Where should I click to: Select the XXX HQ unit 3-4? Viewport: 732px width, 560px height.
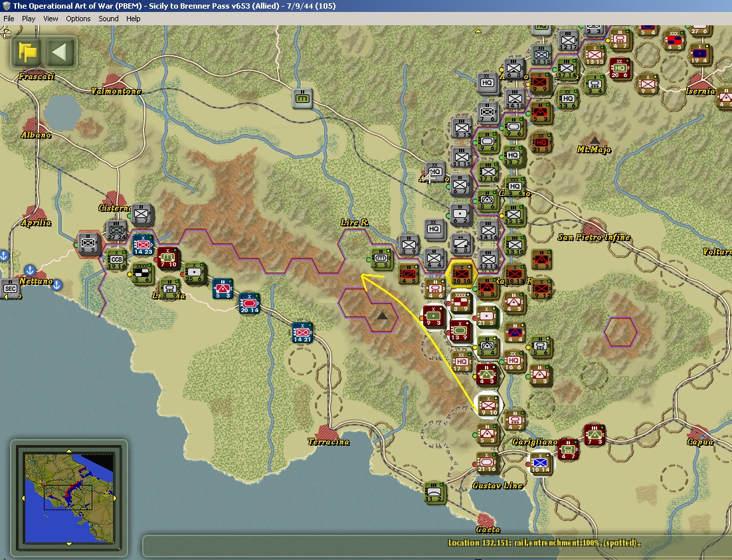[x=515, y=187]
